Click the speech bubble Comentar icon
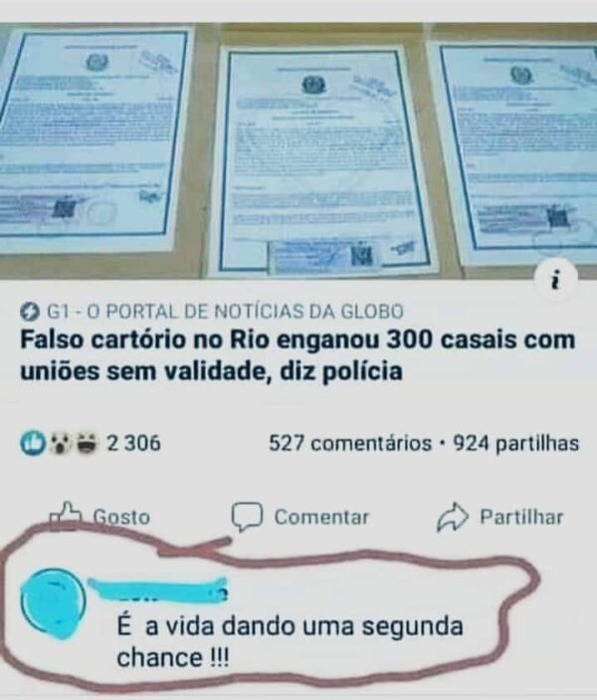This screenshot has width=597, height=700. [x=246, y=517]
